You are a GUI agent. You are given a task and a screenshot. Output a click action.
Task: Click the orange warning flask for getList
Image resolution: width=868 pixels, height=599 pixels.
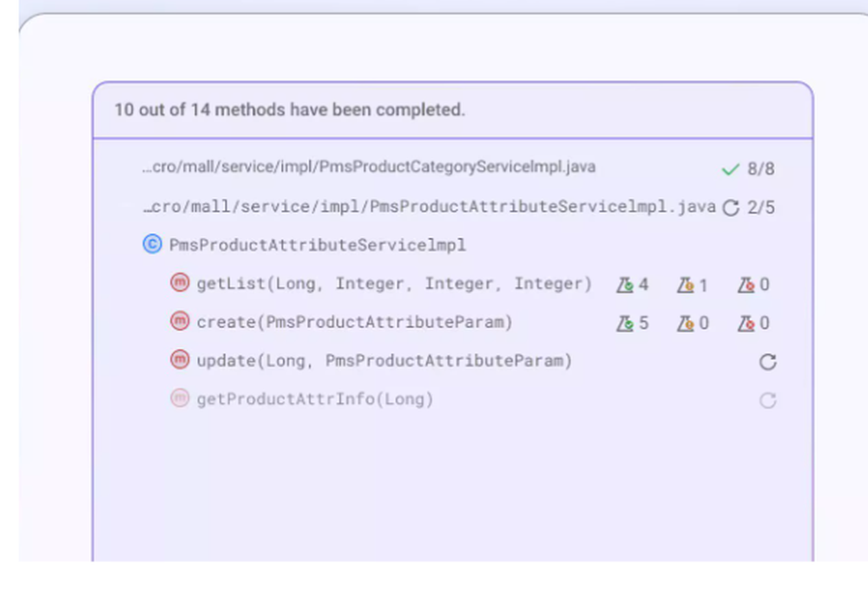[686, 285]
